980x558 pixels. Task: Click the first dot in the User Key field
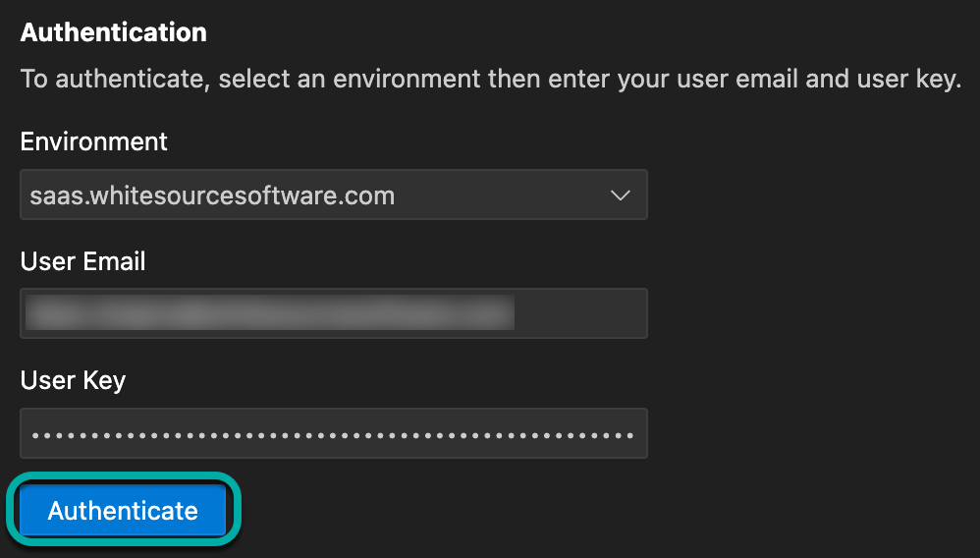(34, 433)
